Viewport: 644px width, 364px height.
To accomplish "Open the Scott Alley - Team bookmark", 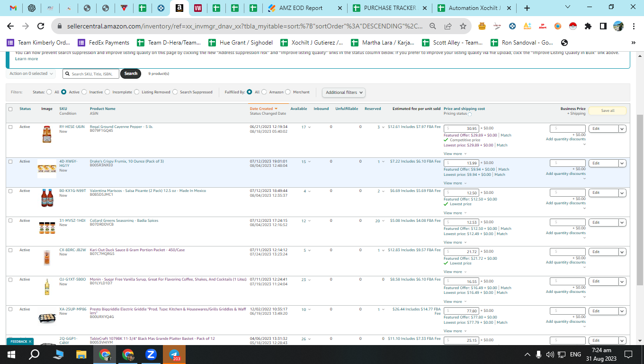I will click(452, 43).
